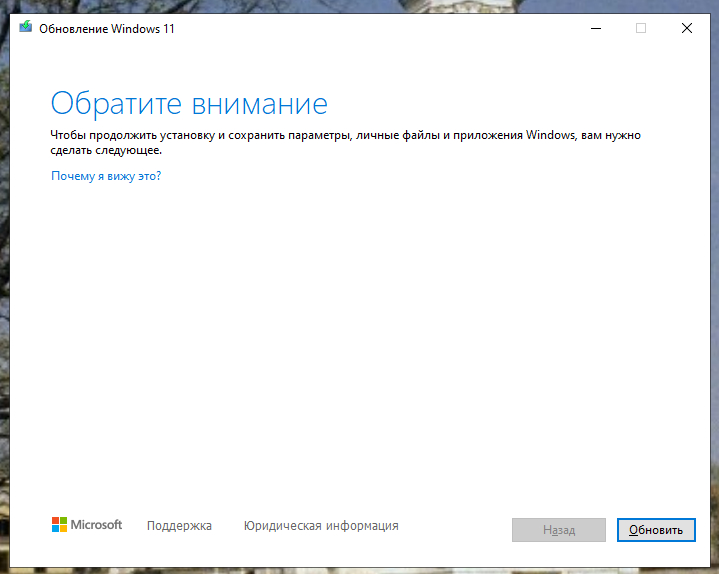The width and height of the screenshot is (719, 574).
Task: Click the desktop wallpaper right of the window
Action: 714,300
